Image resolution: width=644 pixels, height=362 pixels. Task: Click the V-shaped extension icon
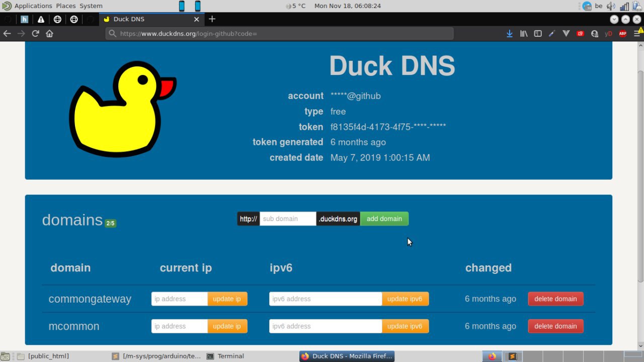tap(566, 34)
